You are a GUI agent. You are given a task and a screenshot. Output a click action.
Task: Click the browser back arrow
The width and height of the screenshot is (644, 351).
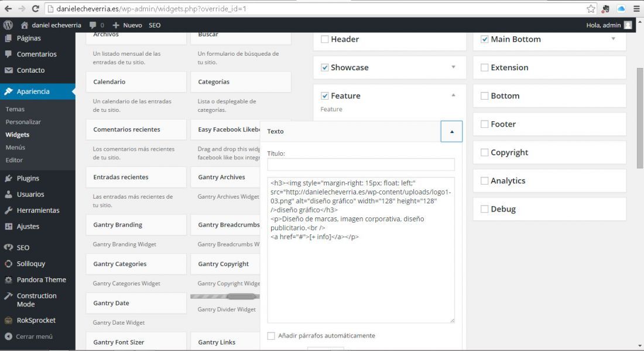pos(8,9)
